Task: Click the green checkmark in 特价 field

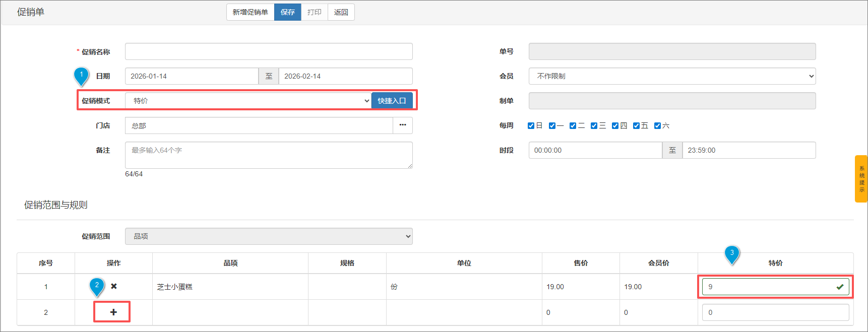Action: [x=840, y=287]
